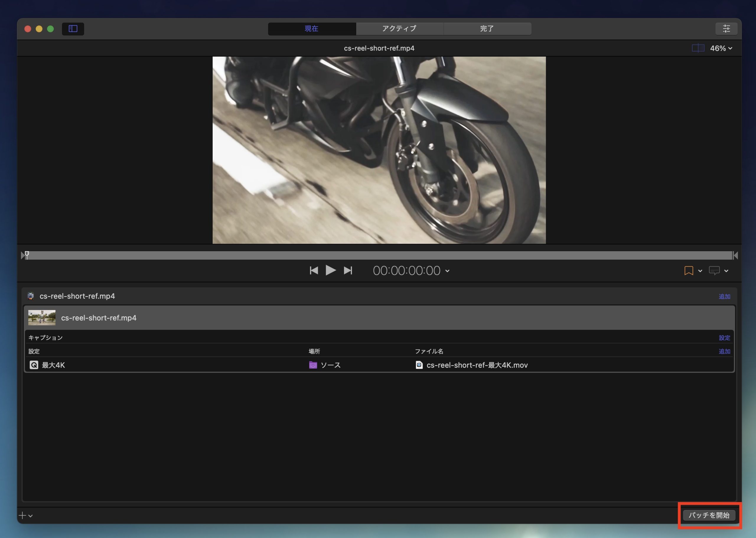Go to previous frame button
756x538 pixels.
314,271
